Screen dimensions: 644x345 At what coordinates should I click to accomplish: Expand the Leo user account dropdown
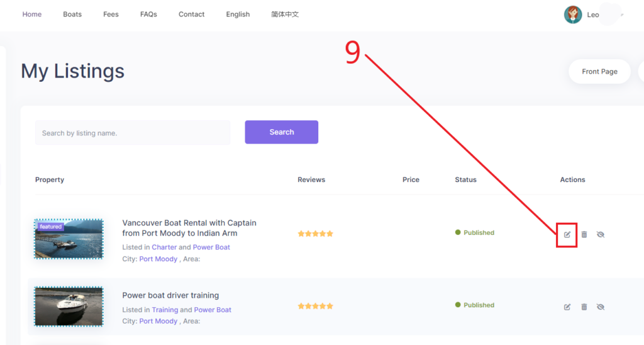click(x=621, y=14)
